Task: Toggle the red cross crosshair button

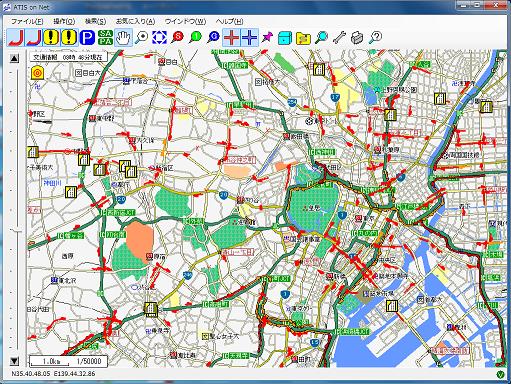Action: click(x=231, y=37)
